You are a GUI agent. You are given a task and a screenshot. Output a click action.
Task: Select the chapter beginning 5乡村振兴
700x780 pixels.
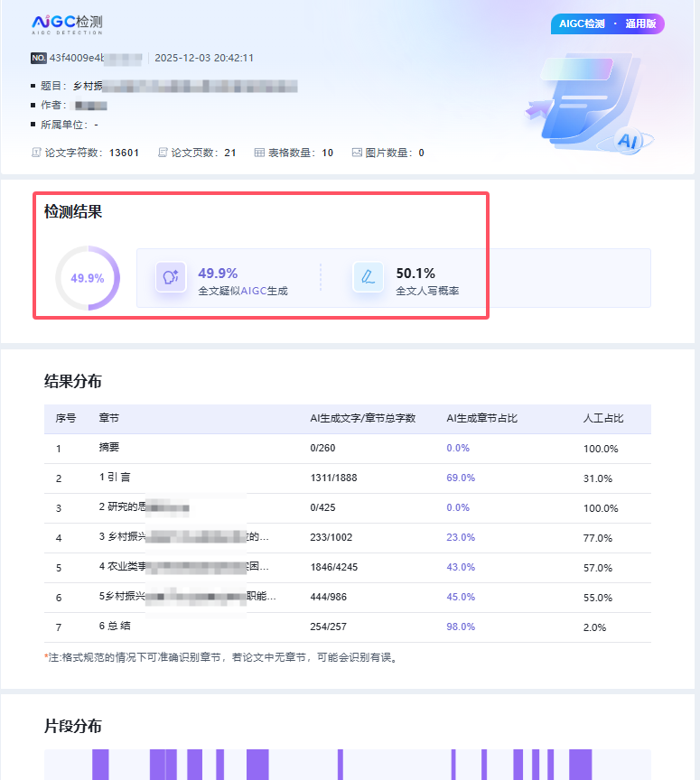point(187,597)
